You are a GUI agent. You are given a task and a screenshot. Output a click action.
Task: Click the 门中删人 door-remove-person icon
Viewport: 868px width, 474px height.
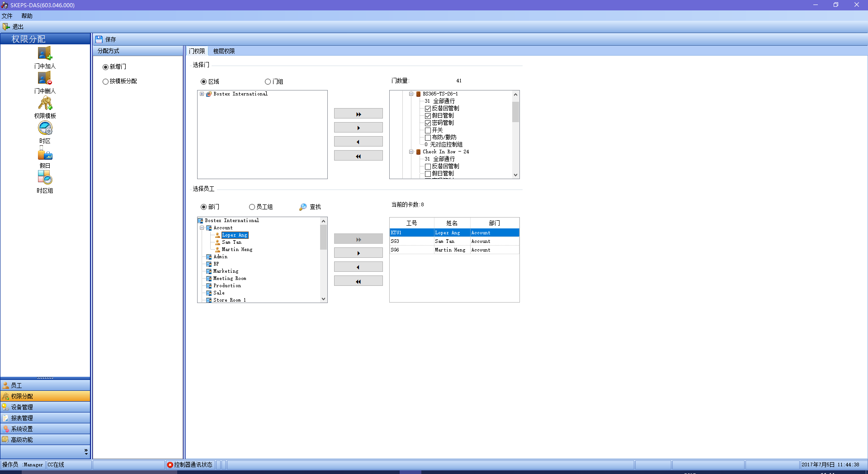point(45,78)
